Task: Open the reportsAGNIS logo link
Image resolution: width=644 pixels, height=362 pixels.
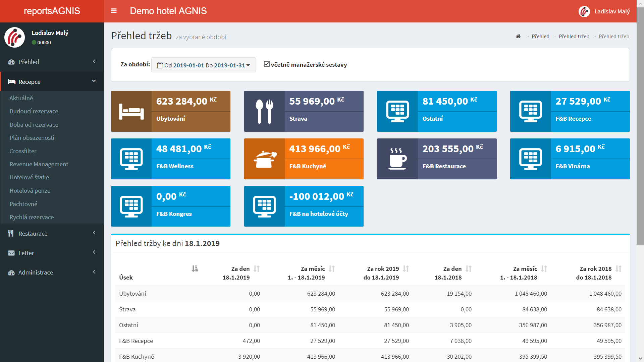Action: [x=52, y=11]
